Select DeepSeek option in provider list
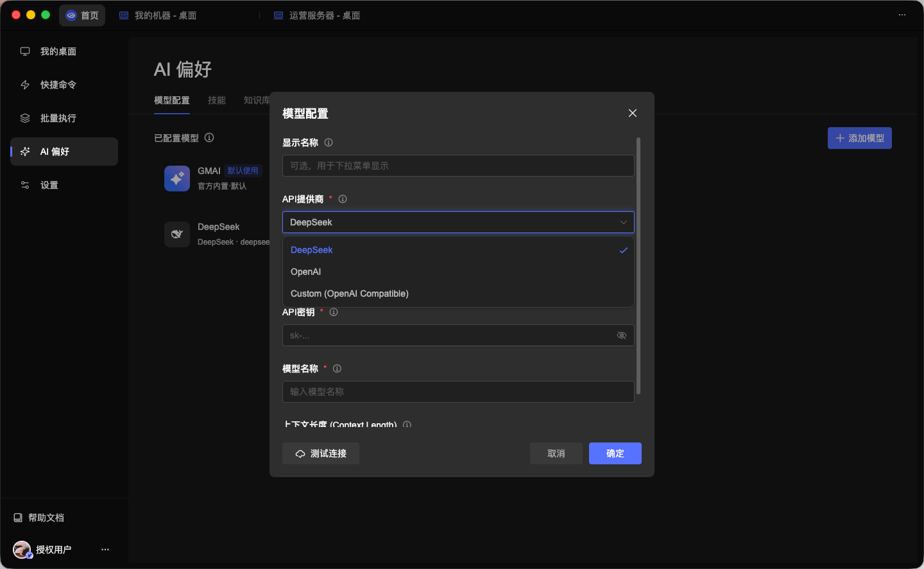 (458, 250)
